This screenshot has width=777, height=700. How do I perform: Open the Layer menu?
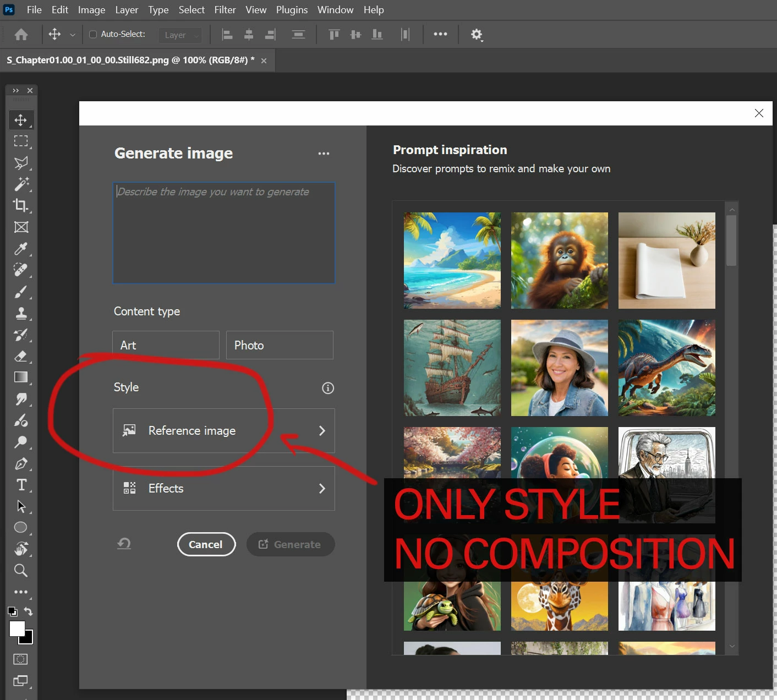click(127, 10)
